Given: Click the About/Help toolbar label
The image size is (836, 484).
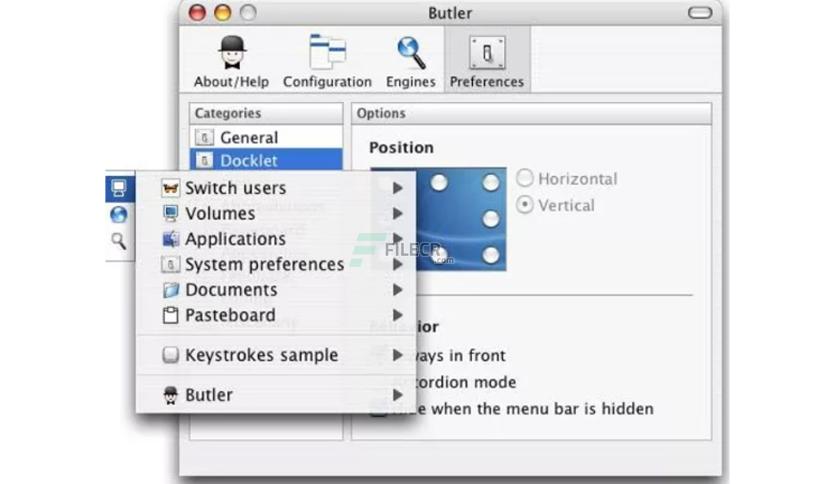Looking at the screenshot, I should click(x=231, y=82).
